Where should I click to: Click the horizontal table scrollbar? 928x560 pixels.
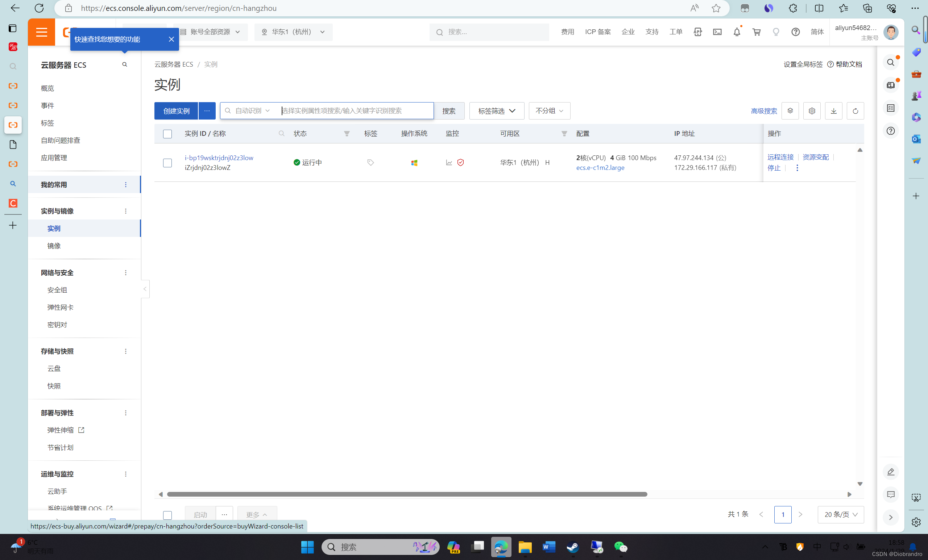point(407,494)
